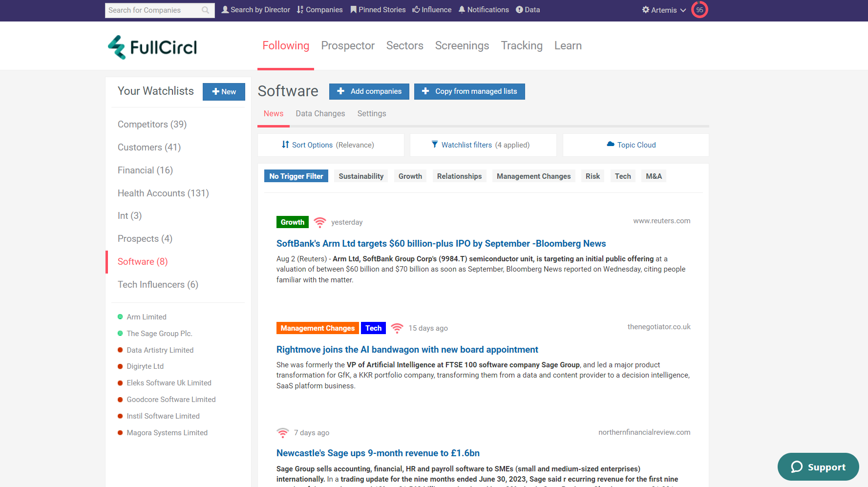Toggle Growth trigger filter chip
868x487 pixels.
tap(410, 176)
